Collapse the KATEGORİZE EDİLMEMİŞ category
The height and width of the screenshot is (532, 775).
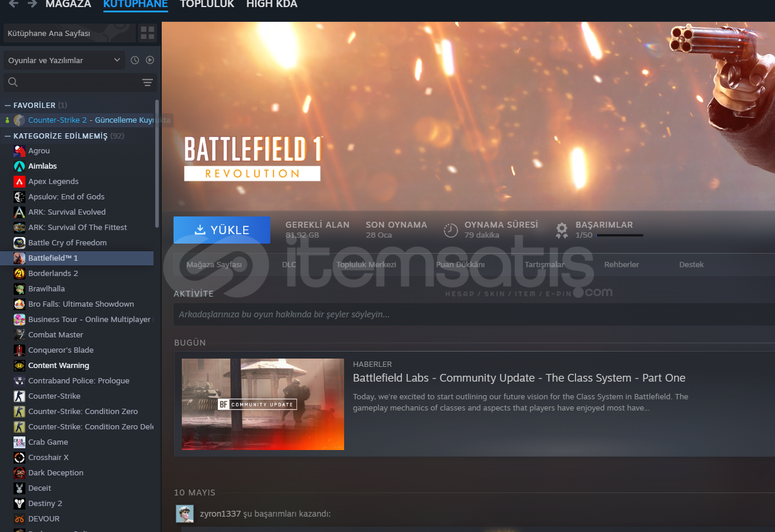tap(8, 136)
